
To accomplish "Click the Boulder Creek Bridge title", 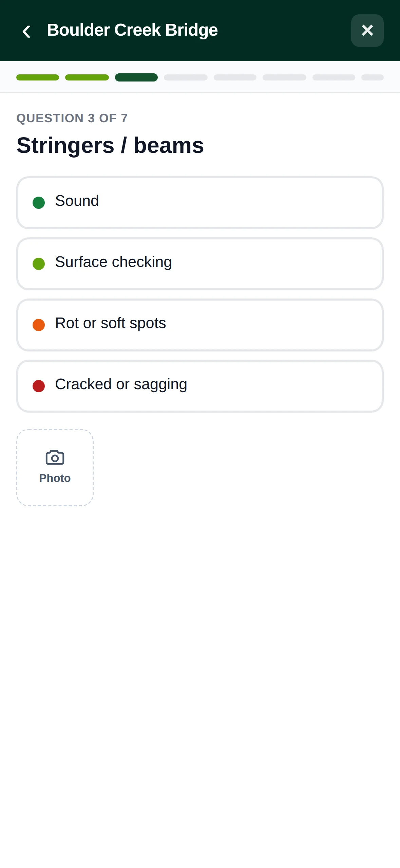I will [x=132, y=30].
